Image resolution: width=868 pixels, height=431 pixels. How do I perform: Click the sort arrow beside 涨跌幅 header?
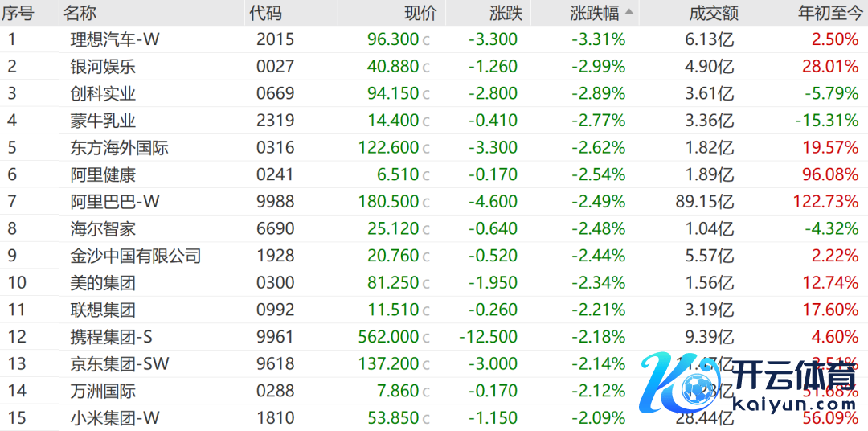(x=628, y=12)
